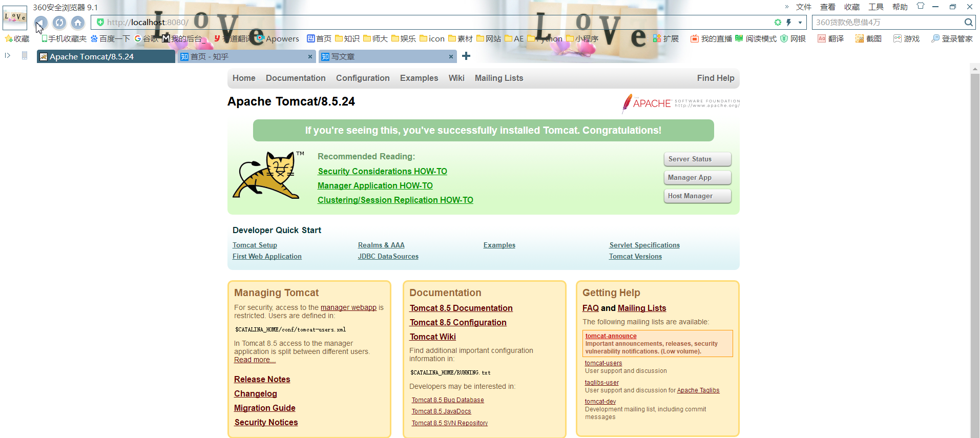Expand the 师大 bookmark folder

pos(376,39)
